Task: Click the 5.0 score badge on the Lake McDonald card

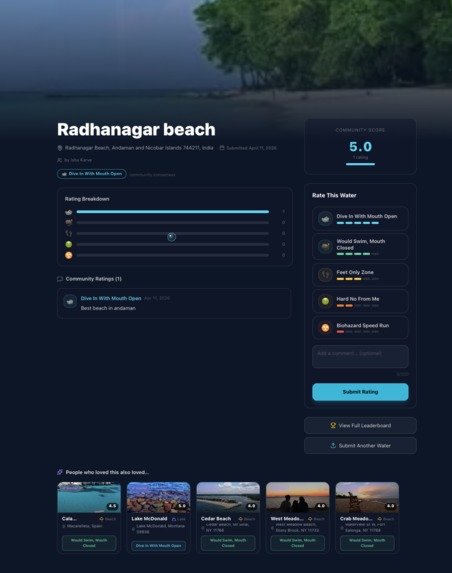Action: (x=182, y=506)
